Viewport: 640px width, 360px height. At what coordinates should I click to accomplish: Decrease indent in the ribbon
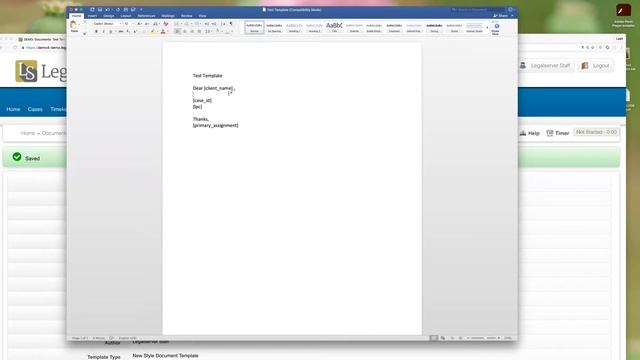207,24
